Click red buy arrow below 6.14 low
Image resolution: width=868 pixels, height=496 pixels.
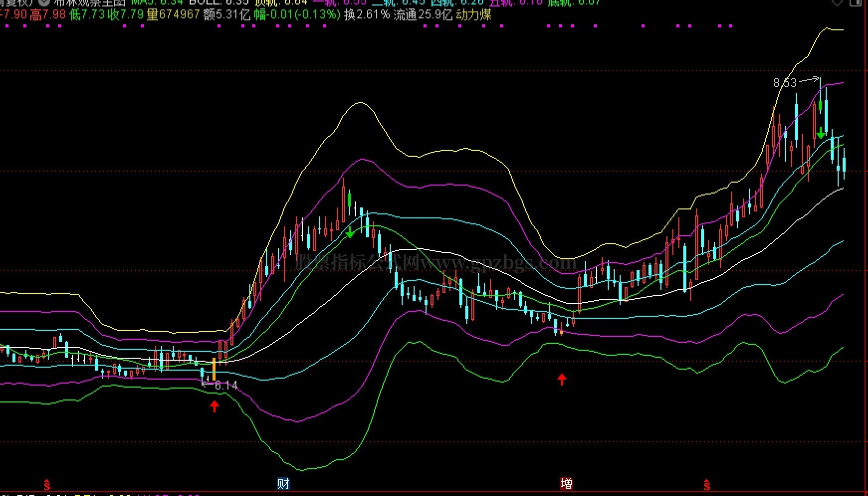point(215,406)
